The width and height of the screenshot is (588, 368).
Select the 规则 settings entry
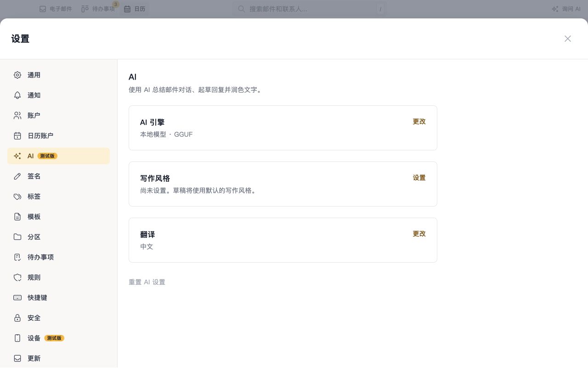(x=58, y=277)
